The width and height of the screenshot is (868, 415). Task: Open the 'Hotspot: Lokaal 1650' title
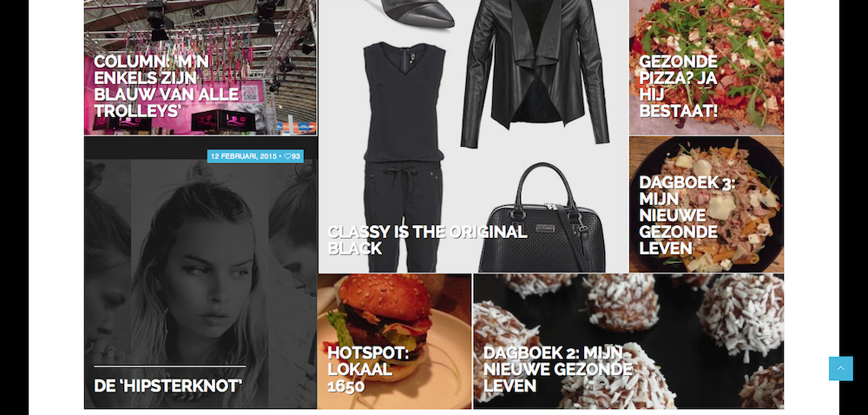(x=367, y=369)
